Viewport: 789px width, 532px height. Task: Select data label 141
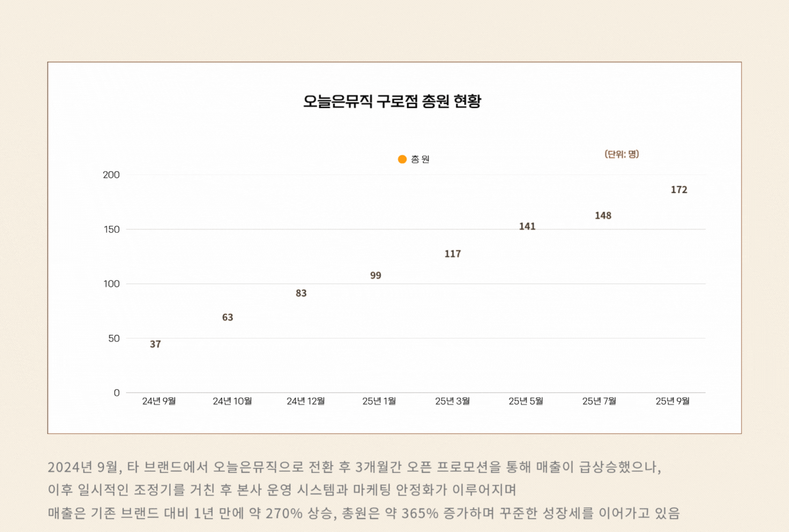click(x=527, y=226)
